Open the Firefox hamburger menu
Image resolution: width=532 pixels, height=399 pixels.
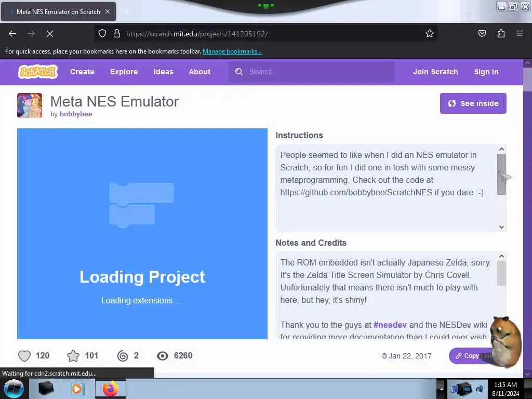coord(520,33)
